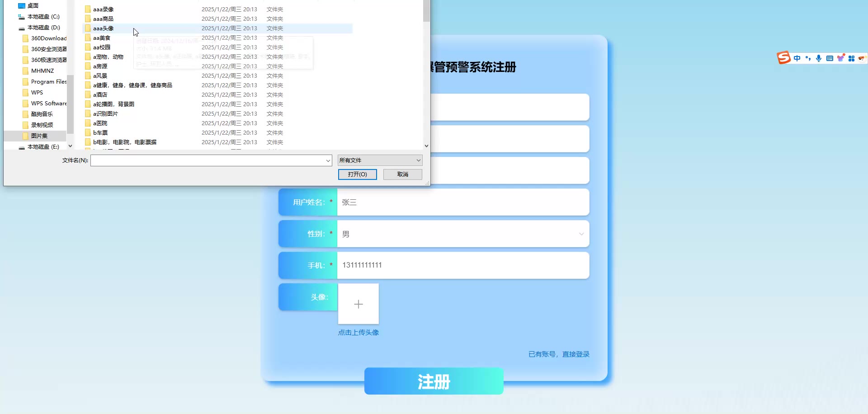Open the Sogou toolbox grid icon

[851, 58]
